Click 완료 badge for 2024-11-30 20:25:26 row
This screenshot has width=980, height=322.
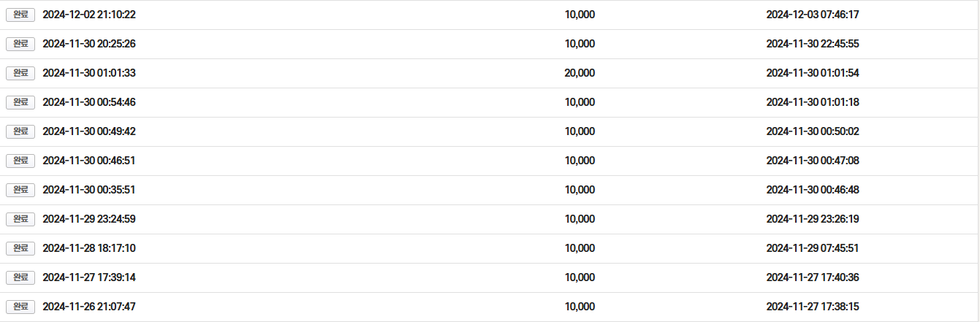point(20,44)
